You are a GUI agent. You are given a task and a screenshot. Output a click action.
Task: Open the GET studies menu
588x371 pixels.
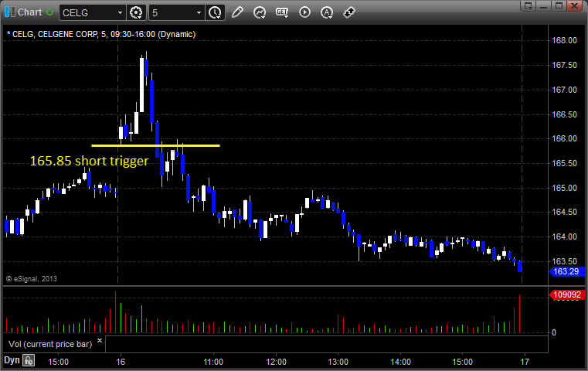click(x=282, y=12)
